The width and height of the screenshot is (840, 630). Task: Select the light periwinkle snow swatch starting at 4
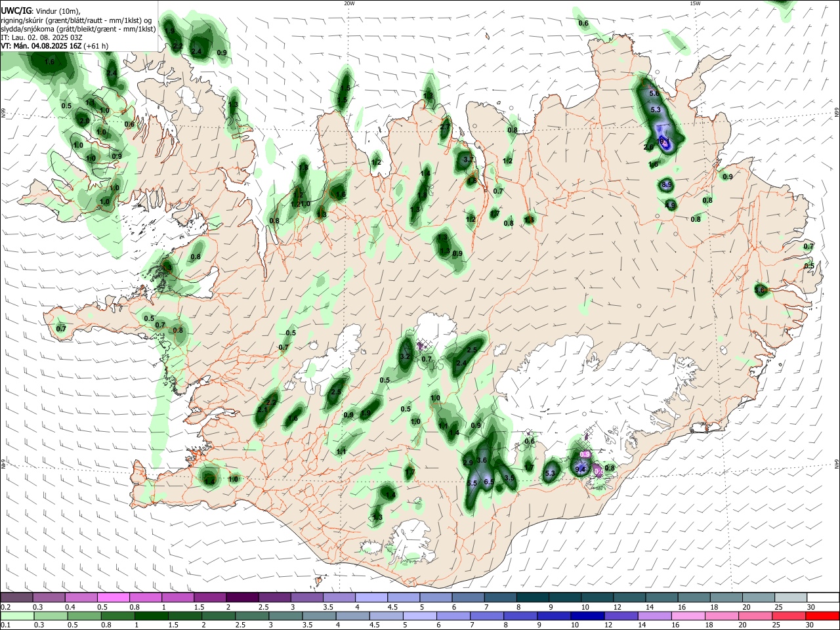point(371,597)
